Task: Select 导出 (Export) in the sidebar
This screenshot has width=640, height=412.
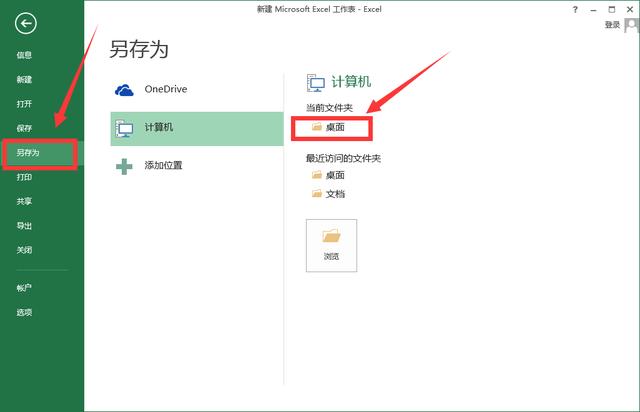Action: [24, 226]
